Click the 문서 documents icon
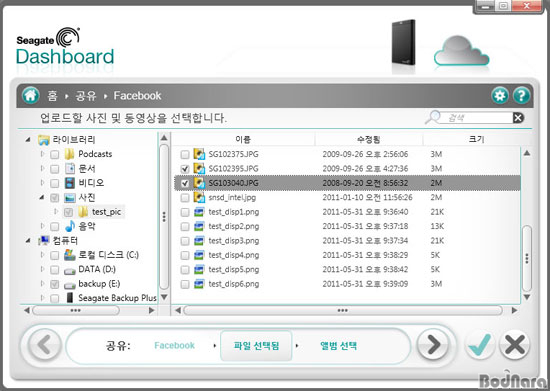The image size is (550, 391). pos(70,168)
